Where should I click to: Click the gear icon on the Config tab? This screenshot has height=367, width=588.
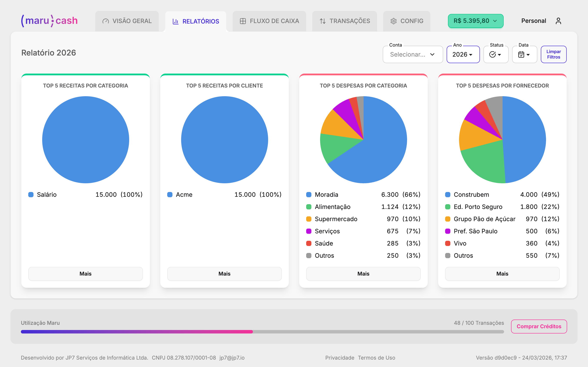(393, 21)
